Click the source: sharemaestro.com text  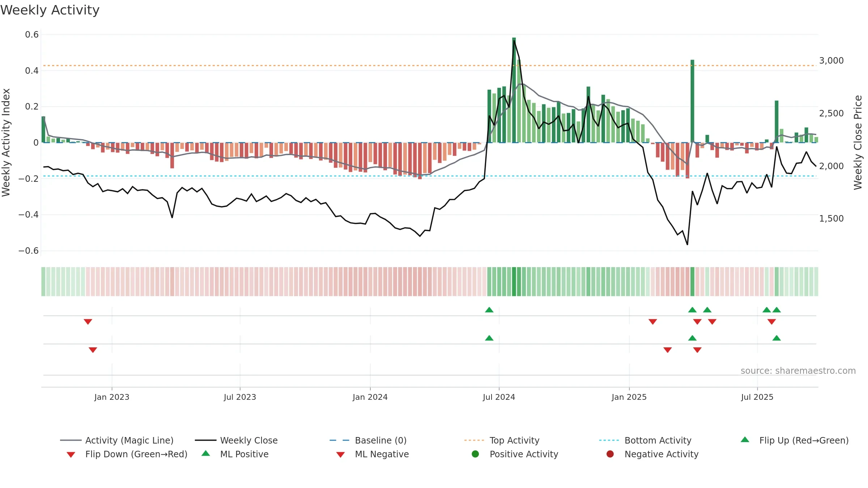point(798,371)
